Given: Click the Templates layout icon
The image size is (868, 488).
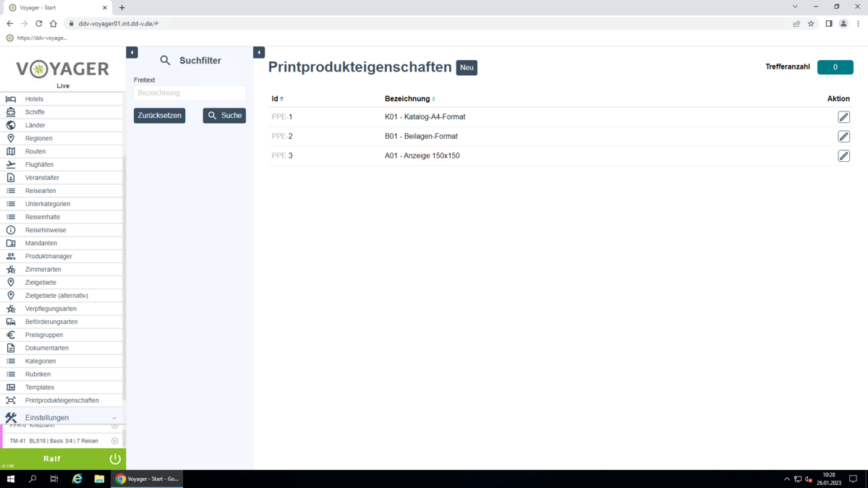Looking at the screenshot, I should (x=11, y=388).
